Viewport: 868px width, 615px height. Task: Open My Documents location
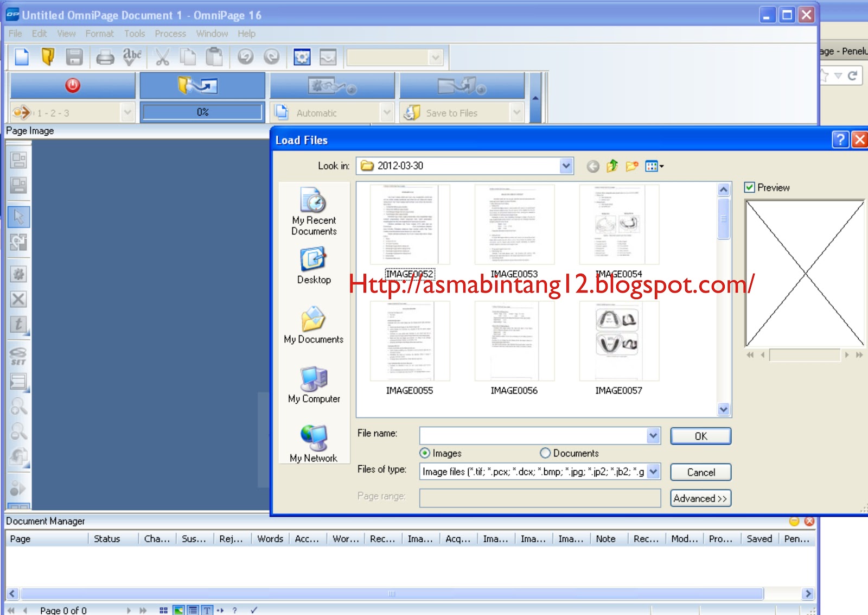(314, 325)
